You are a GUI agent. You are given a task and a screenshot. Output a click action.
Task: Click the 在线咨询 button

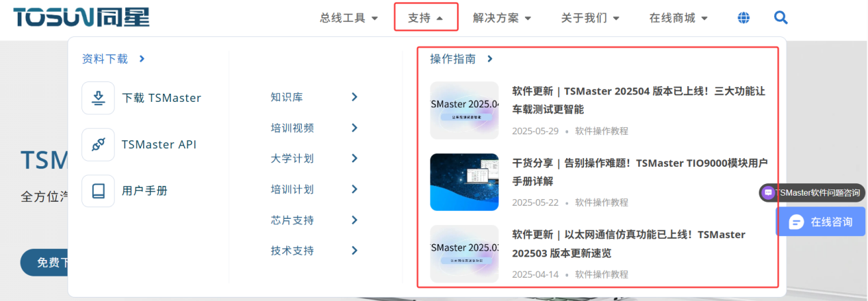click(x=820, y=222)
